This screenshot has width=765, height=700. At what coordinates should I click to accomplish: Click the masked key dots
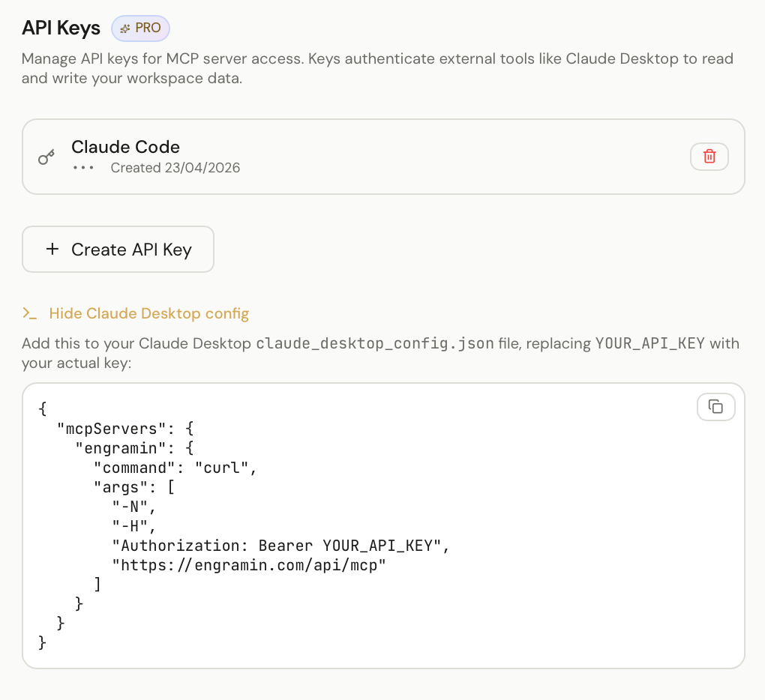[x=83, y=168]
